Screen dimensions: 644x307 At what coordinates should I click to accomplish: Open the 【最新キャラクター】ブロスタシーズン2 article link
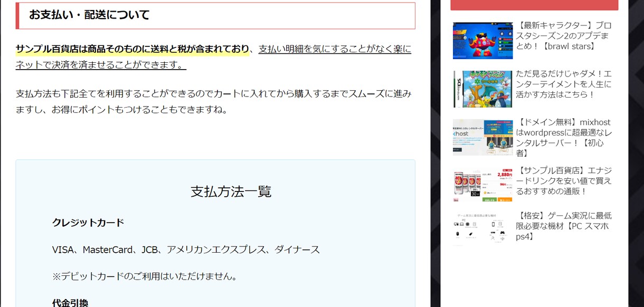point(564,36)
